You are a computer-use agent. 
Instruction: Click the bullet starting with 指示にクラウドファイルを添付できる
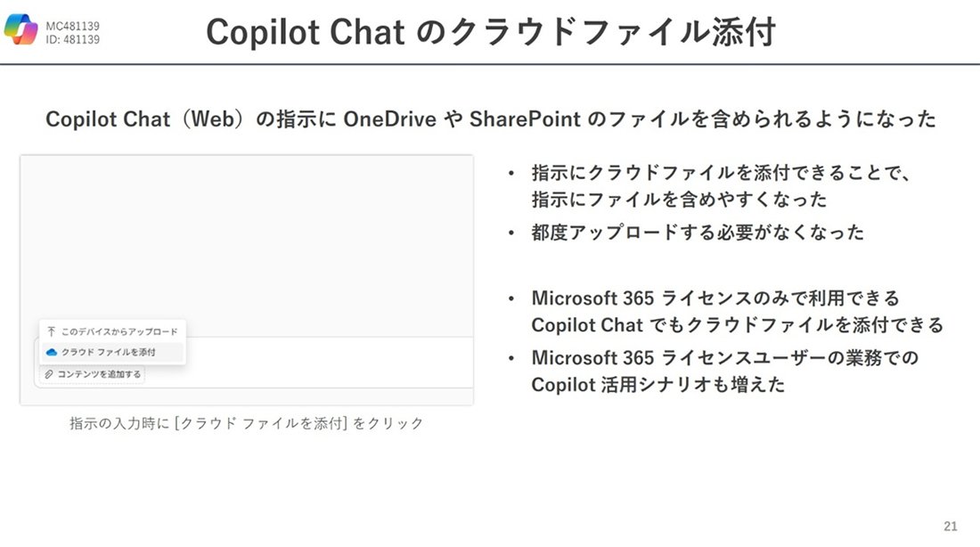(x=722, y=185)
